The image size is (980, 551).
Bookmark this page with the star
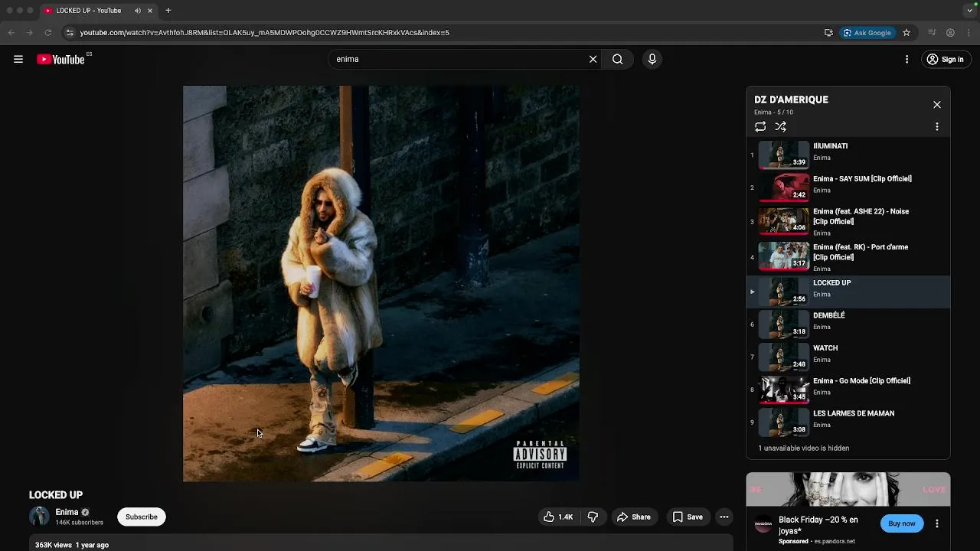[x=906, y=33]
